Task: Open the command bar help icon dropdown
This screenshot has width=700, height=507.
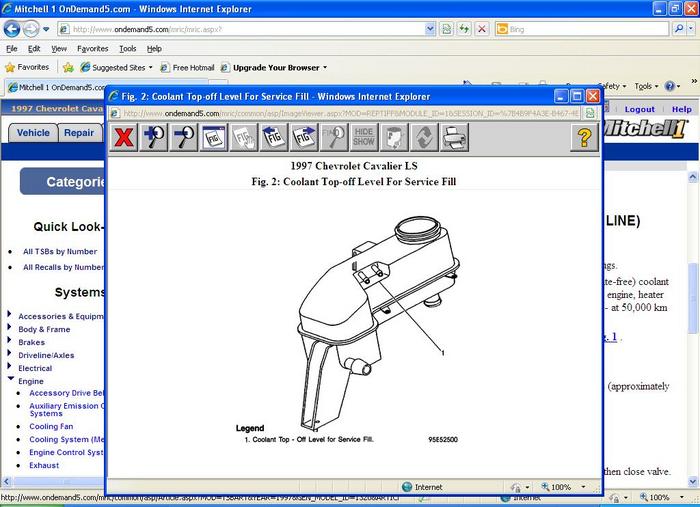Action: 672,86
